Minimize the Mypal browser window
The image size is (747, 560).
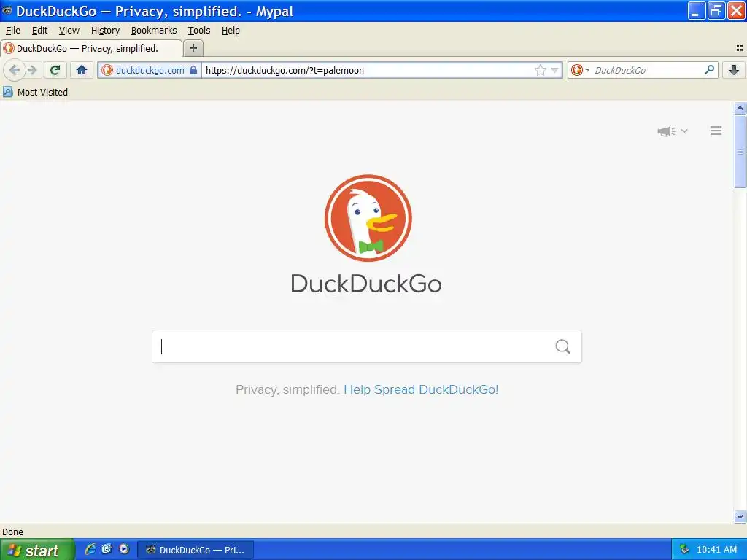click(x=696, y=11)
